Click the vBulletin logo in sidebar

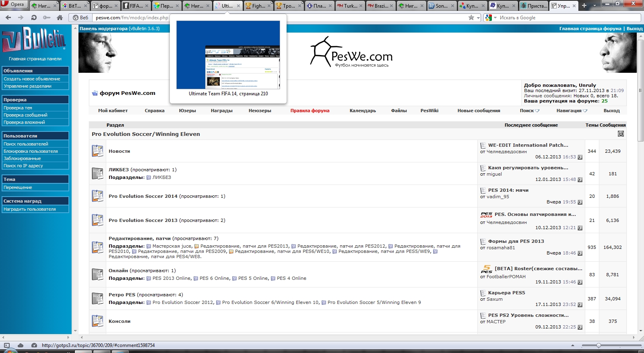tap(34, 39)
